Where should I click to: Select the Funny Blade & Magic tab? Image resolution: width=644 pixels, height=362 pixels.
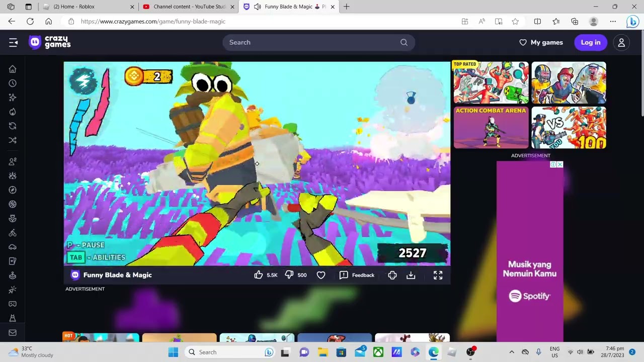[x=295, y=7]
